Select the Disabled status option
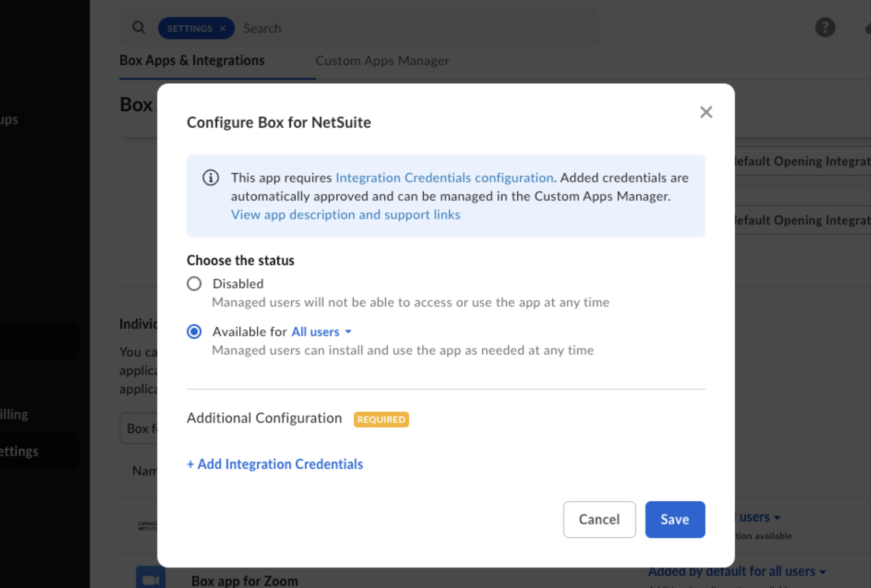Viewport: 871px width, 588px height. (x=194, y=283)
